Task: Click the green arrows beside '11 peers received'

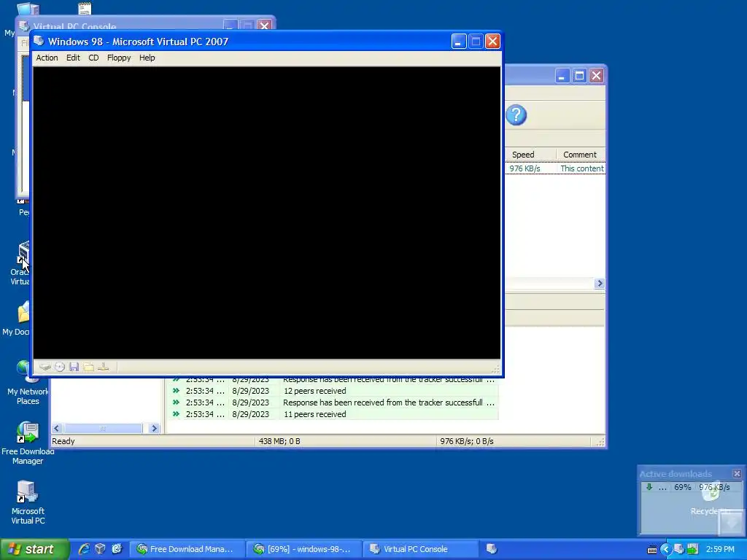Action: [x=176, y=414]
